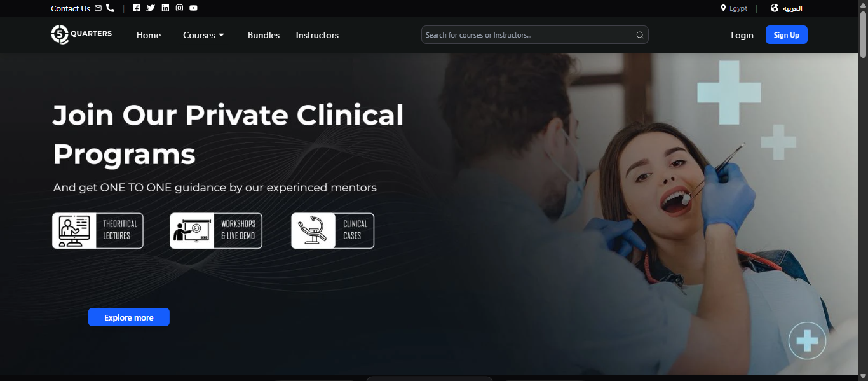Open the Bundles page
The height and width of the screenshot is (381, 868).
tap(264, 35)
